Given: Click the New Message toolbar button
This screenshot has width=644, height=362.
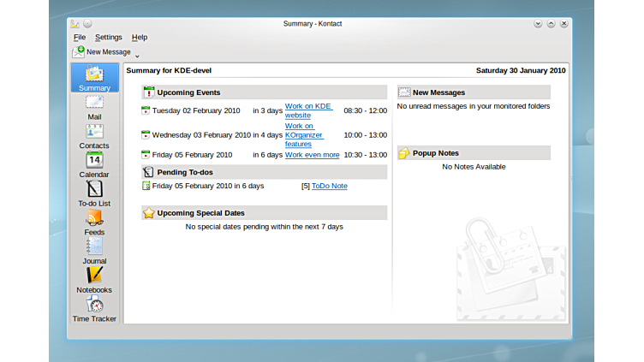Looking at the screenshot, I should tap(102, 52).
